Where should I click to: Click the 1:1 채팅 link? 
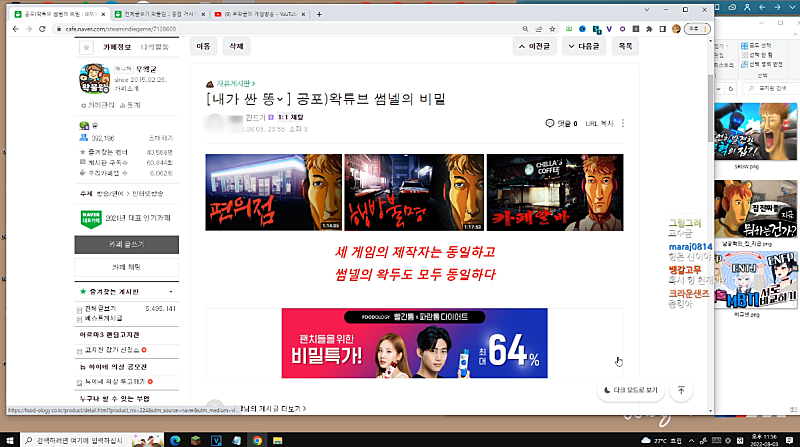pos(290,117)
